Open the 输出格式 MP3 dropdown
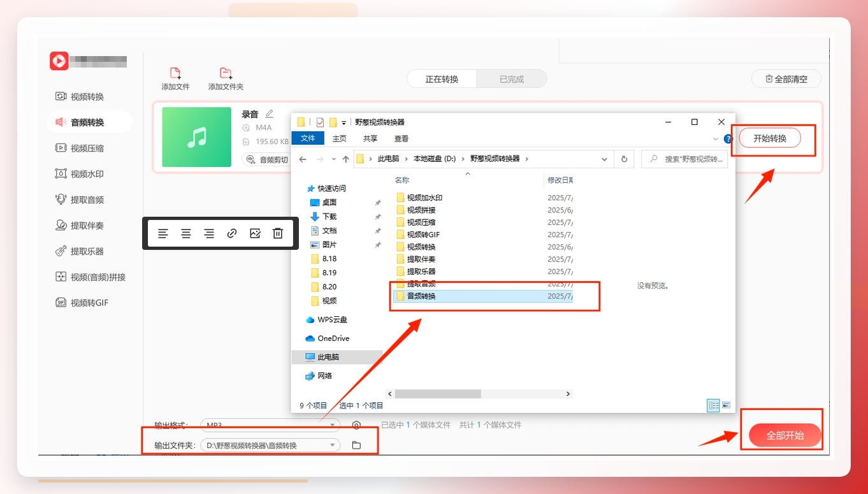This screenshot has height=494, width=868. (x=270, y=425)
